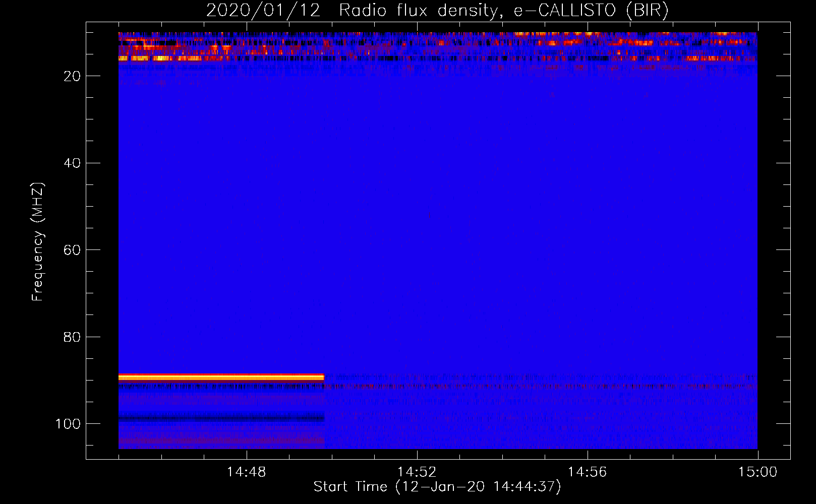Click the plot title '2020/01/12 Radio flux density'

[x=437, y=10]
